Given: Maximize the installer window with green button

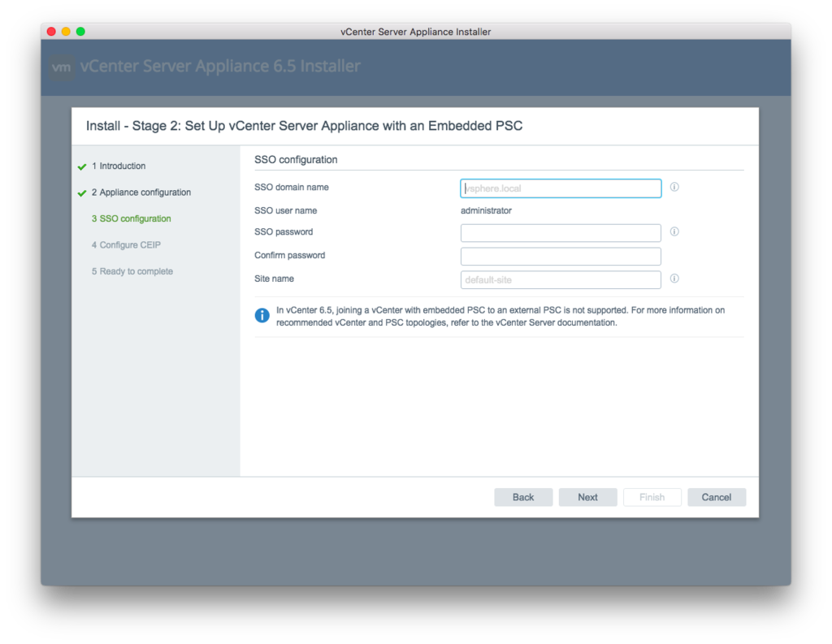Looking at the screenshot, I should pyautogui.click(x=80, y=32).
